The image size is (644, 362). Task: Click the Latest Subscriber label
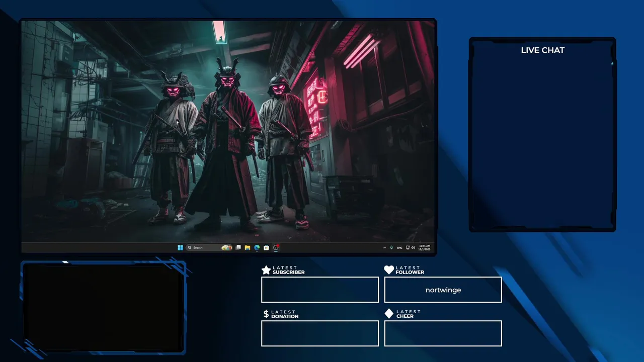point(288,270)
